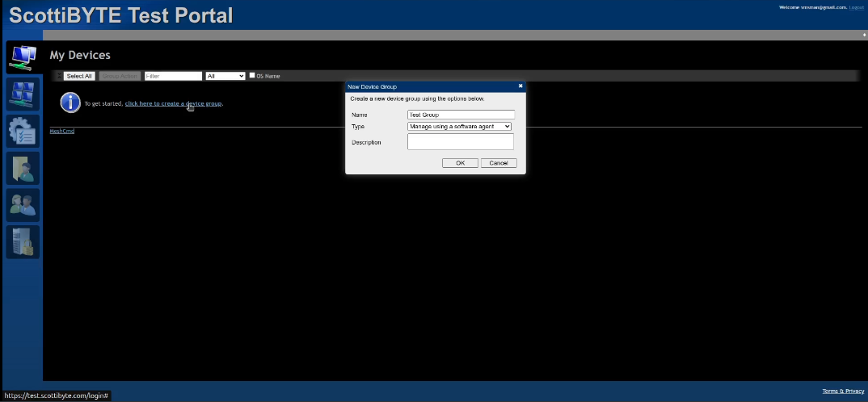Screen dimensions: 868x402
Task: Open the My Files folder icon
Action: [x=22, y=168]
